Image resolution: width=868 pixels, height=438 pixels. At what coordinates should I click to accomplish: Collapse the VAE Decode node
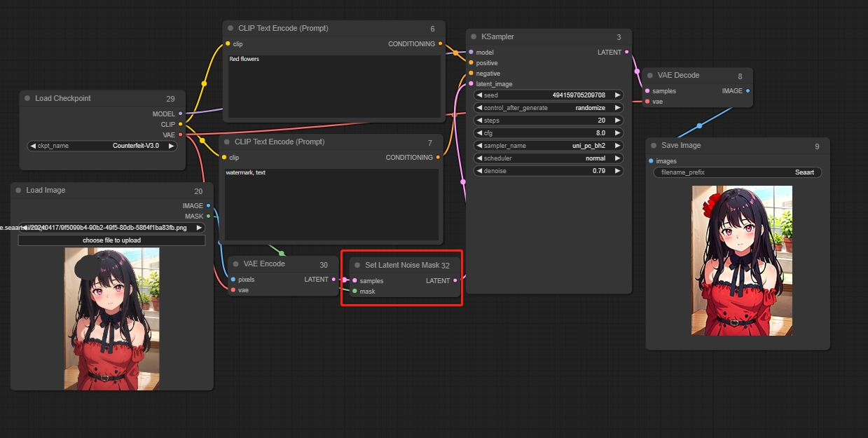[649, 76]
